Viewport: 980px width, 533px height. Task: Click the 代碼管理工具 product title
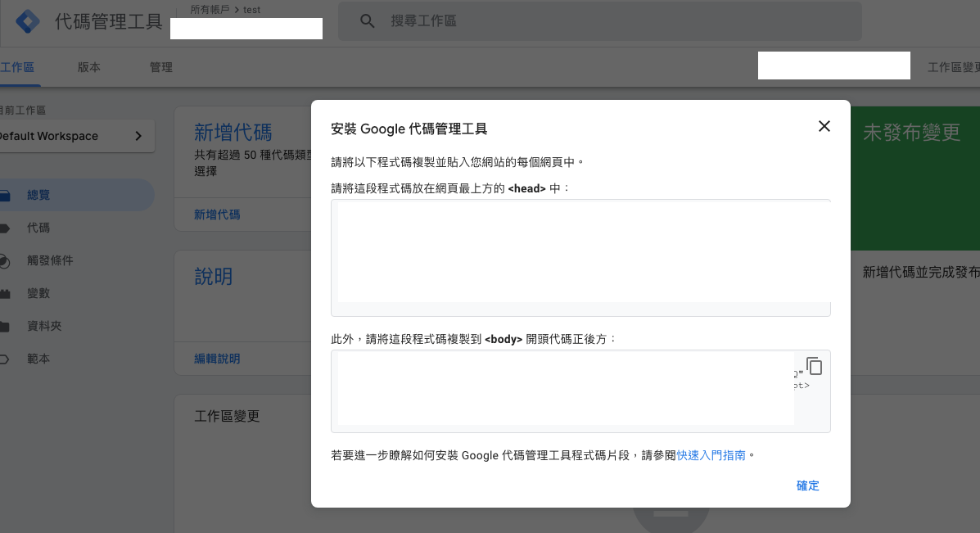(x=109, y=21)
